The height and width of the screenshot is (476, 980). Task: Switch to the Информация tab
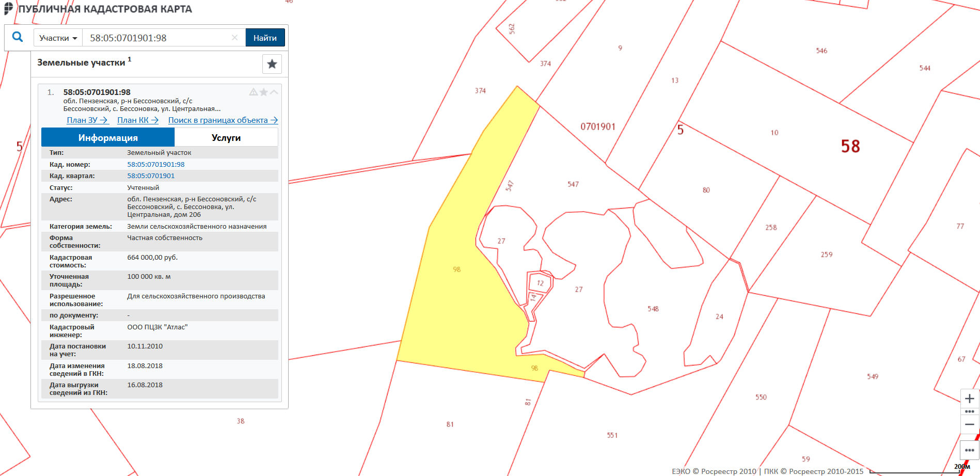click(x=108, y=137)
